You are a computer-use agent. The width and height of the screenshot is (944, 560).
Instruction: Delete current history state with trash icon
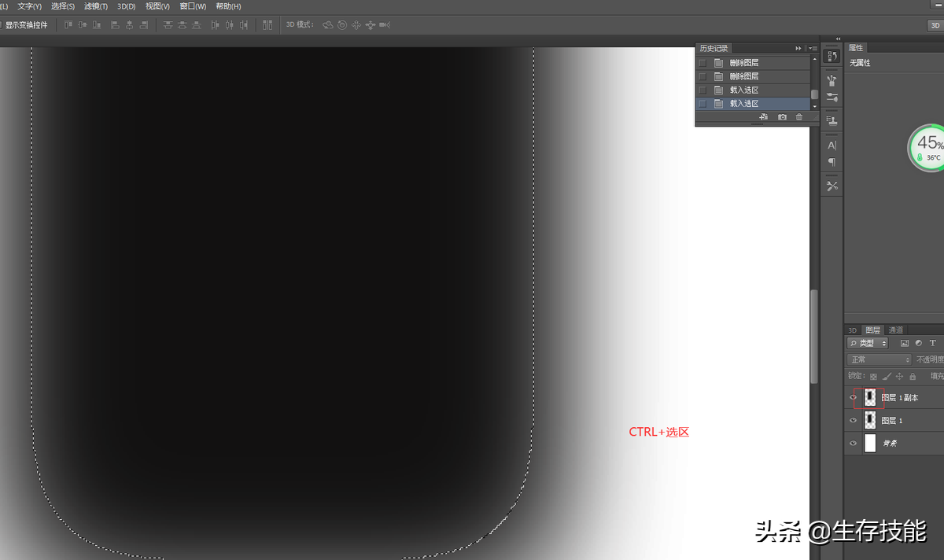tap(799, 117)
